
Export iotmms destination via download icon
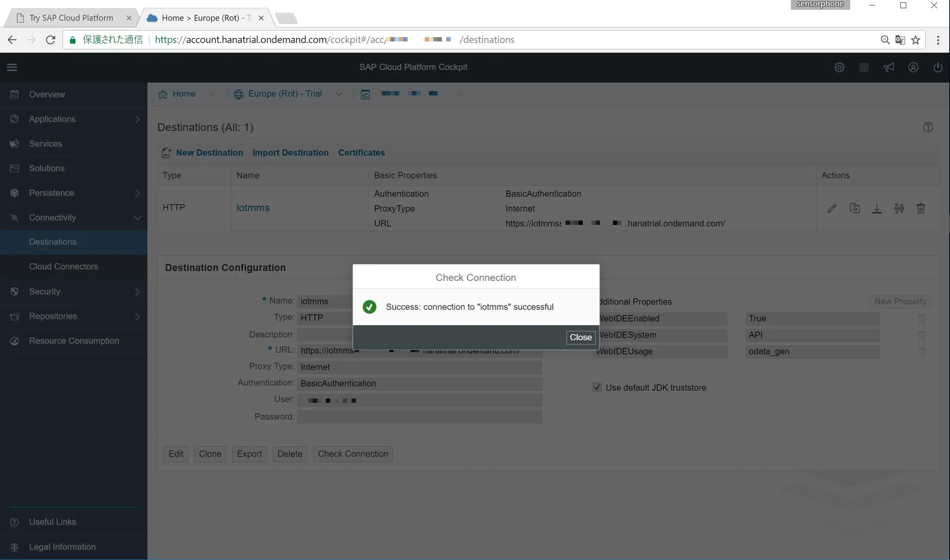[x=877, y=208]
